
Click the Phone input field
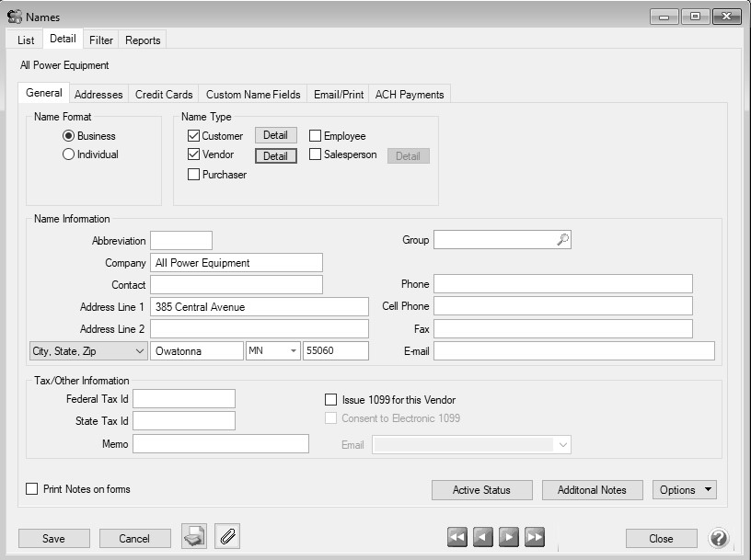point(562,283)
